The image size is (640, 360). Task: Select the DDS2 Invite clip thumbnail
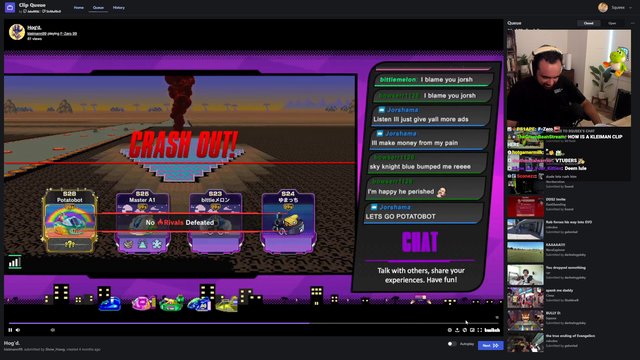(x=525, y=206)
